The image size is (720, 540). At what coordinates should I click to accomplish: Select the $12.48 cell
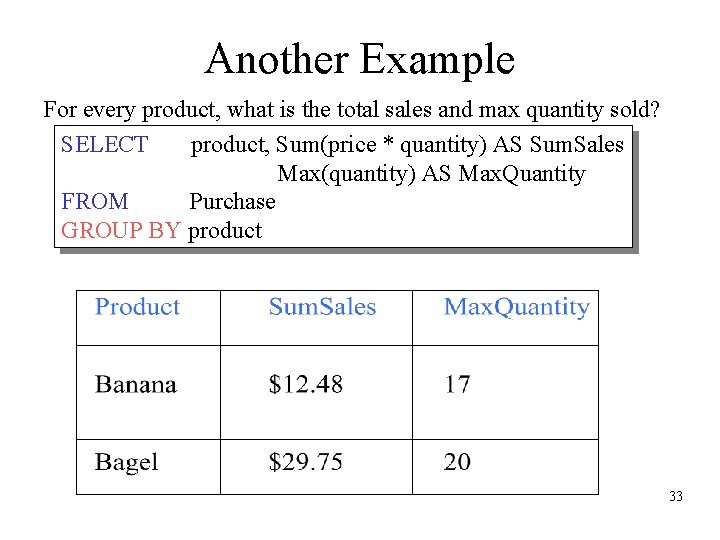(305, 385)
